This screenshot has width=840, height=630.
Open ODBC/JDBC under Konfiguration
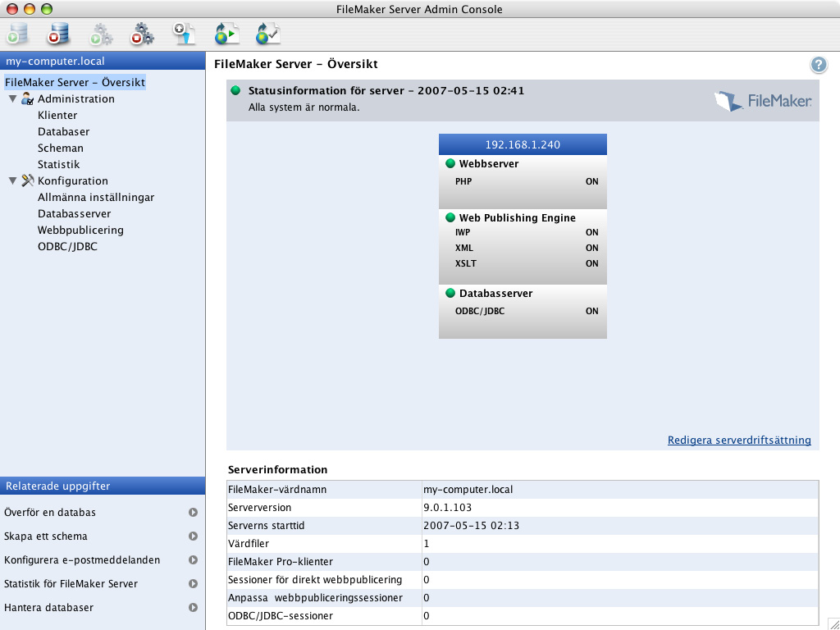click(x=67, y=246)
